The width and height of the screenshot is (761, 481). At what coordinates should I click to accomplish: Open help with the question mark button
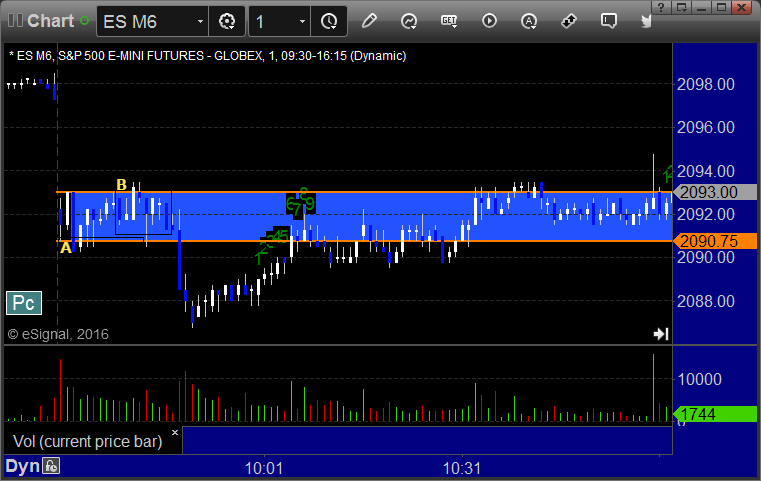(661, 7)
